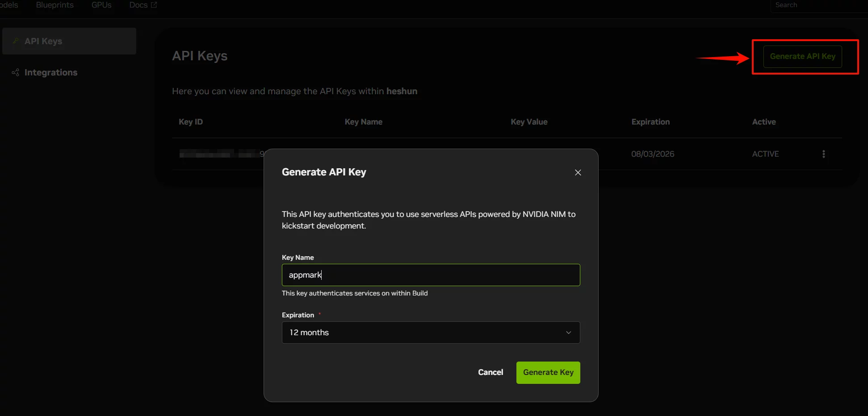
Task: Open the Docs link in the top bar
Action: click(x=138, y=5)
